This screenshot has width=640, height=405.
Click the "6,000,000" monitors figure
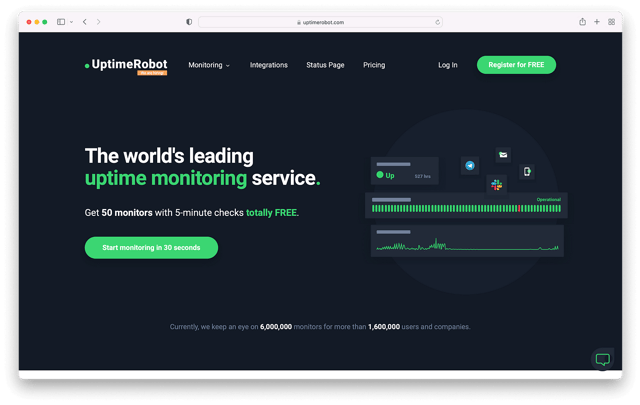[276, 327]
